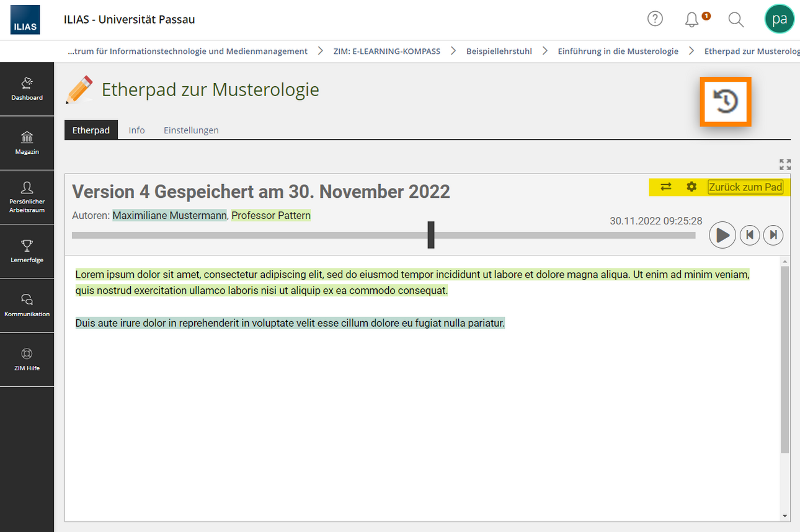
Task: Click the pad vertical scrollbar thumb
Action: pyautogui.click(x=785, y=360)
